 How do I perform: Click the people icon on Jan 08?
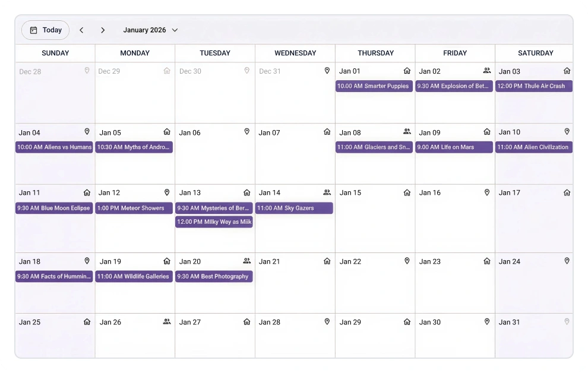click(x=407, y=132)
